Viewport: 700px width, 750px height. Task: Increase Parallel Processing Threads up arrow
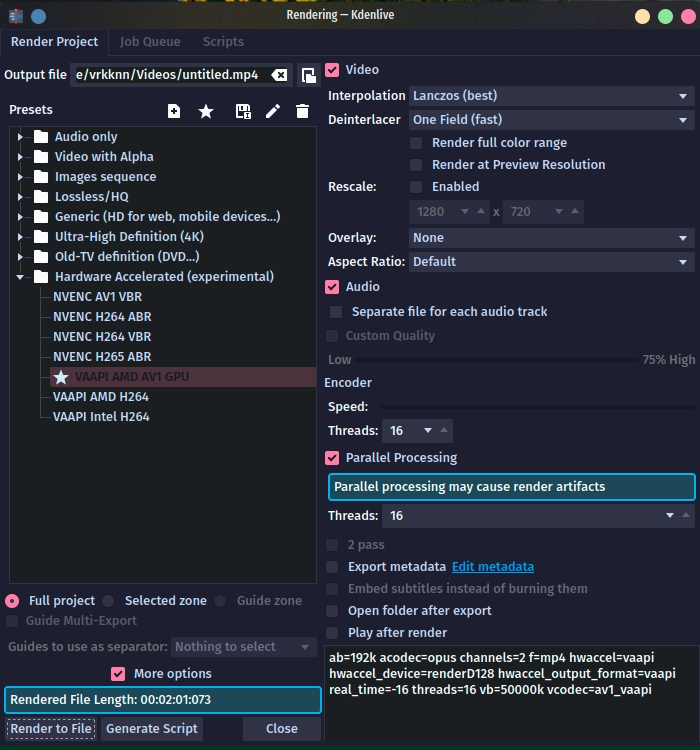coord(686,516)
